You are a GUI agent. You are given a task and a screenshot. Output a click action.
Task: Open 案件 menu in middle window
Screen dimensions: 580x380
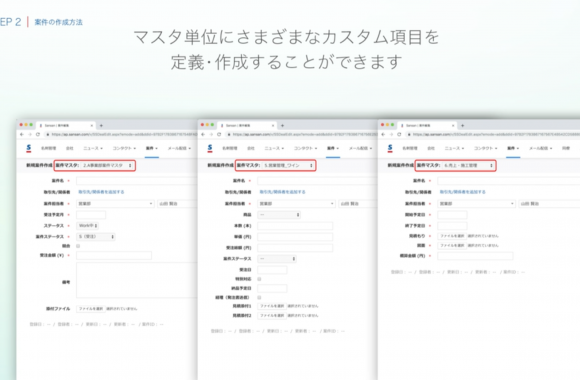[x=333, y=148]
